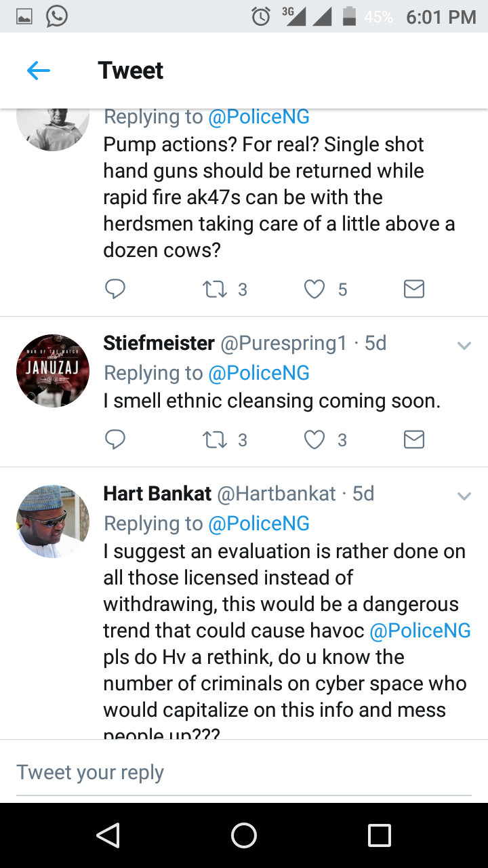
Task: Tap @PoliceNG link in Stiefmeister's reply
Action: [258, 373]
